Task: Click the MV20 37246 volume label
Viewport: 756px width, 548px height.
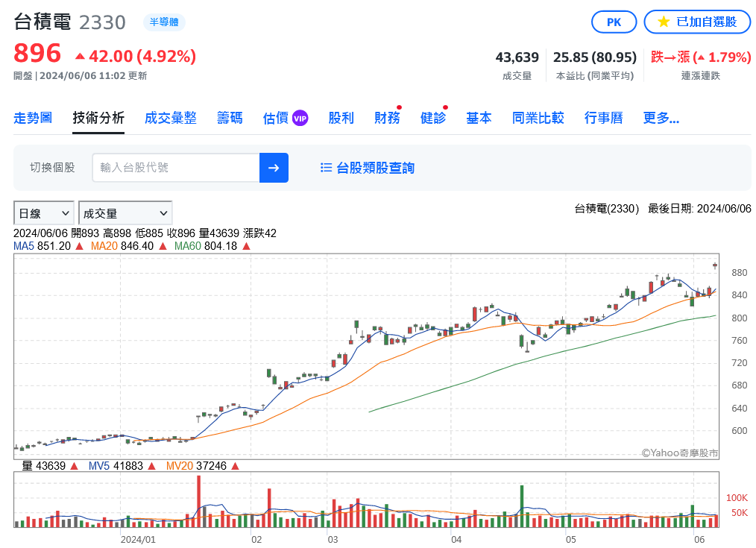Action: pos(203,466)
